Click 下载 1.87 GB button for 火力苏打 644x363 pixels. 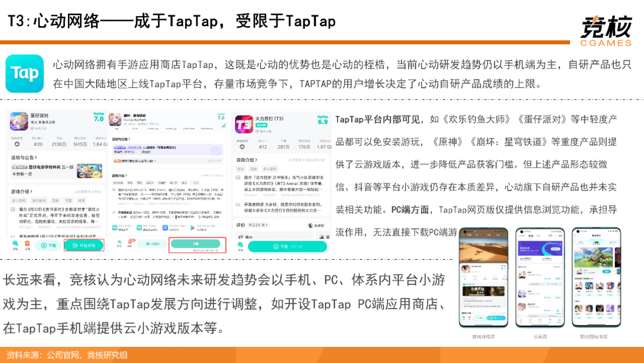(287, 247)
